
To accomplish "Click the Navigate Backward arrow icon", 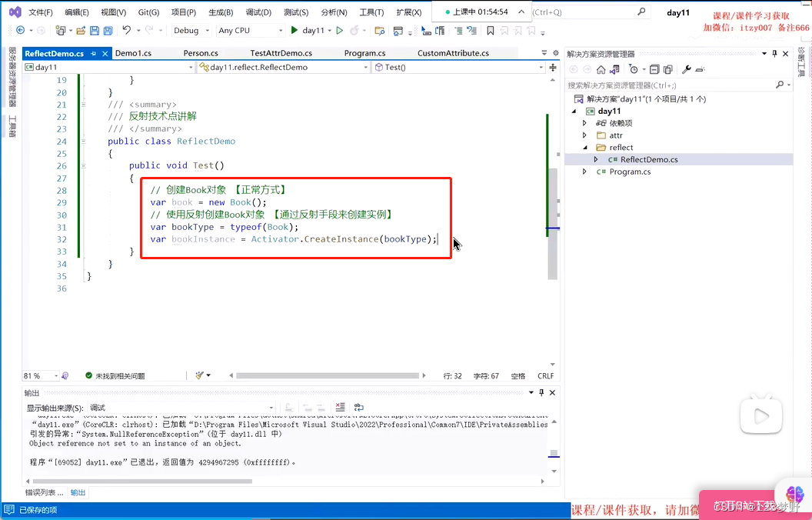I will click(x=20, y=31).
